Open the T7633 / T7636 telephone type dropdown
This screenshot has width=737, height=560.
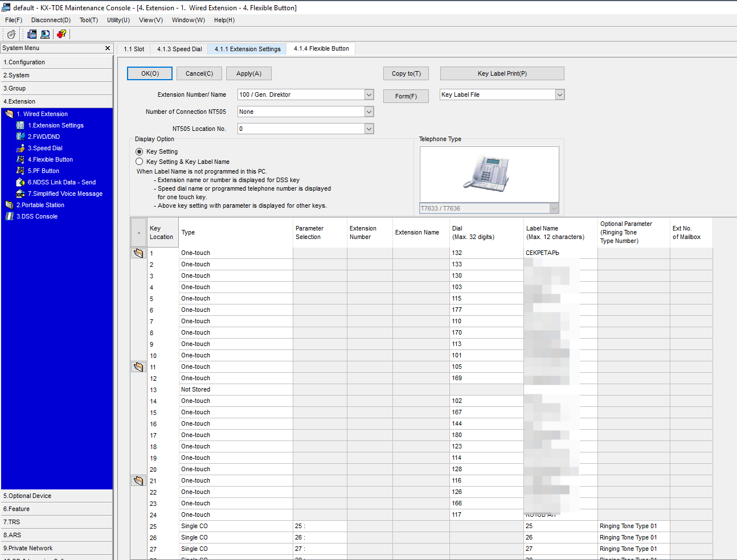click(554, 208)
